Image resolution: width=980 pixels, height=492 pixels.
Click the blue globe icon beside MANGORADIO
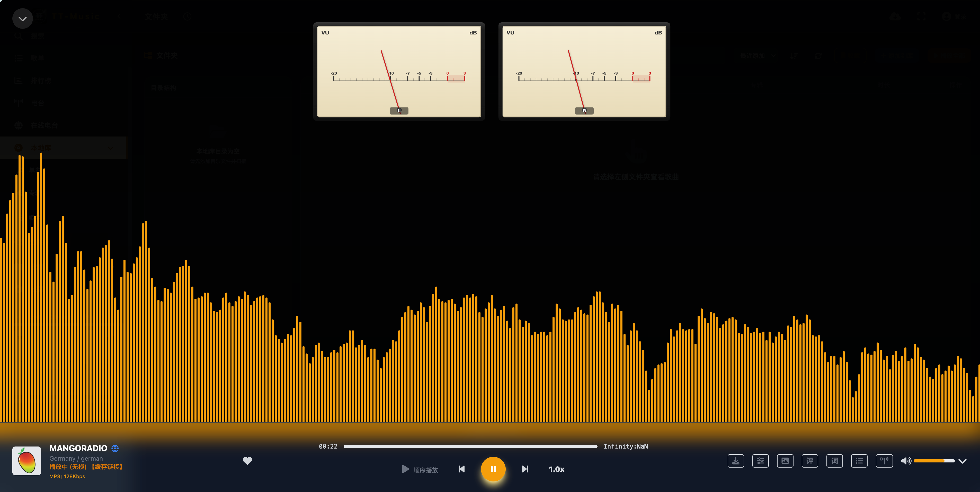pos(115,448)
